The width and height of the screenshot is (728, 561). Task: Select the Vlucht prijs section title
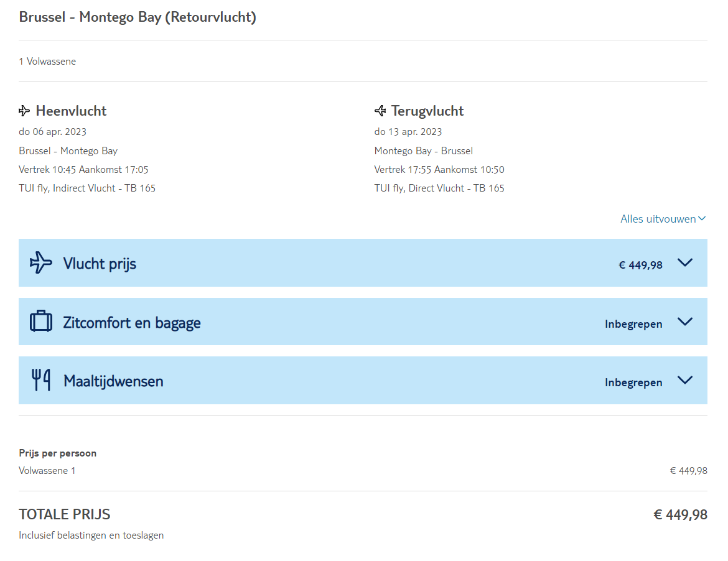click(100, 264)
